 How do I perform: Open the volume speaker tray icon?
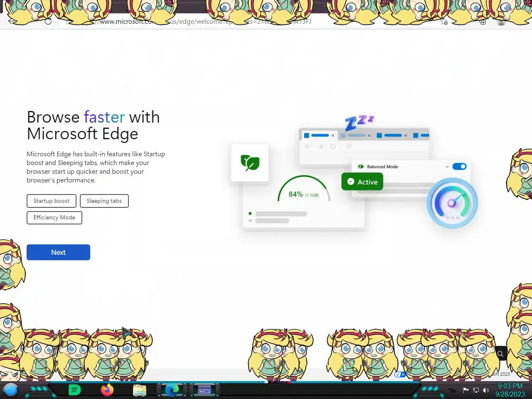coord(485,390)
